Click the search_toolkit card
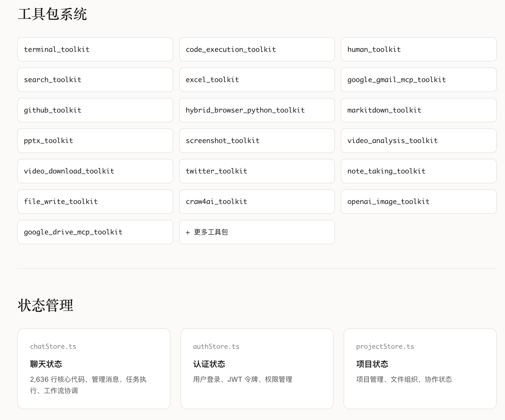 click(x=95, y=80)
